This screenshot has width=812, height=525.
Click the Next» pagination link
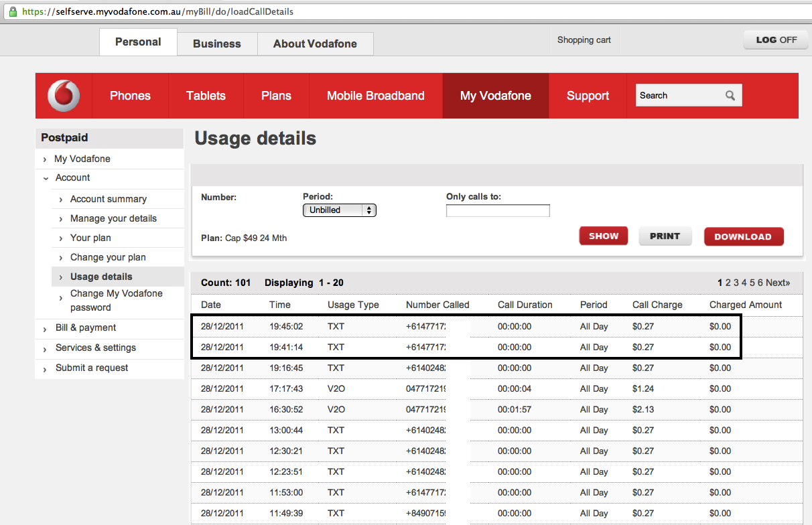pyautogui.click(x=778, y=283)
